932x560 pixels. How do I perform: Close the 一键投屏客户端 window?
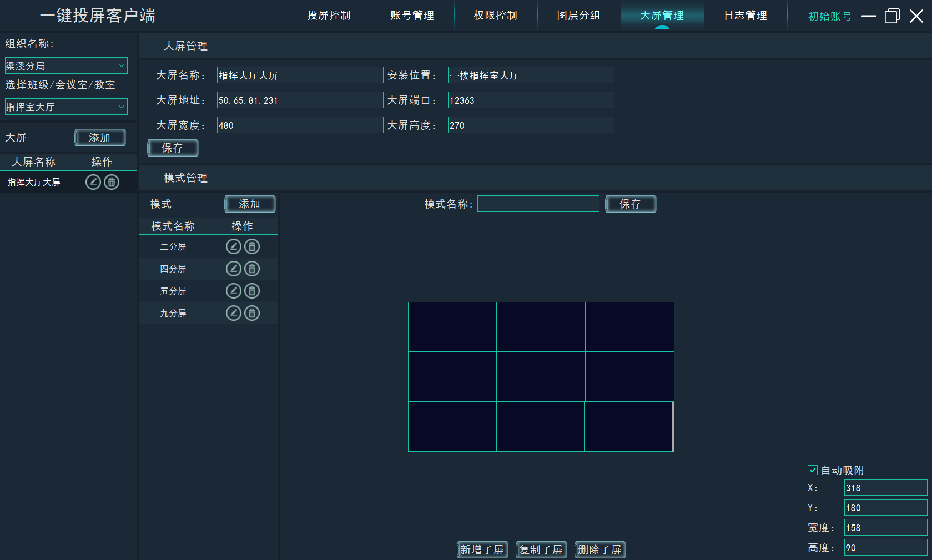[x=916, y=16]
